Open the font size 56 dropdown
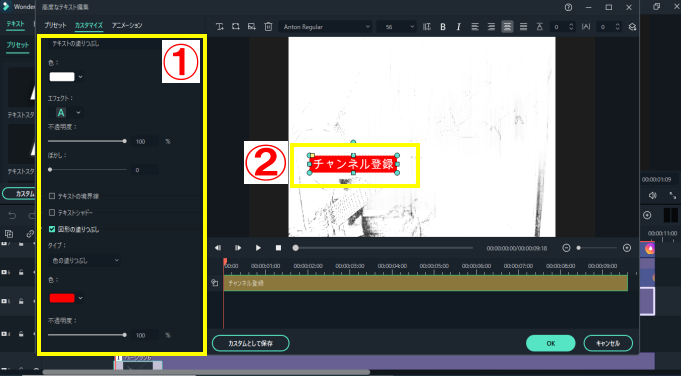The image size is (681, 376). tap(396, 27)
